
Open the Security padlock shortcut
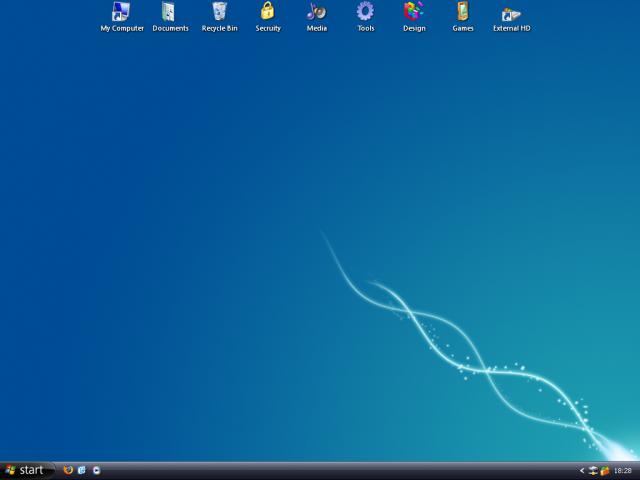click(268, 17)
